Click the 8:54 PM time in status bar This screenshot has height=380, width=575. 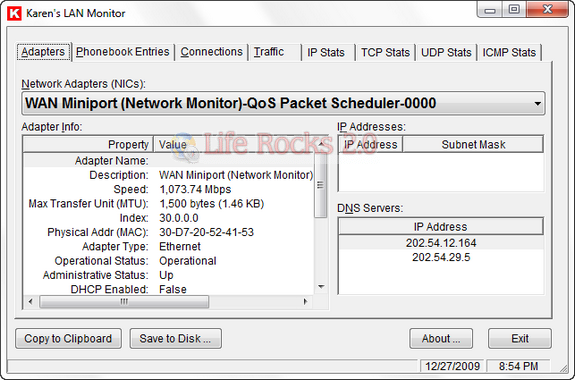coord(519,366)
